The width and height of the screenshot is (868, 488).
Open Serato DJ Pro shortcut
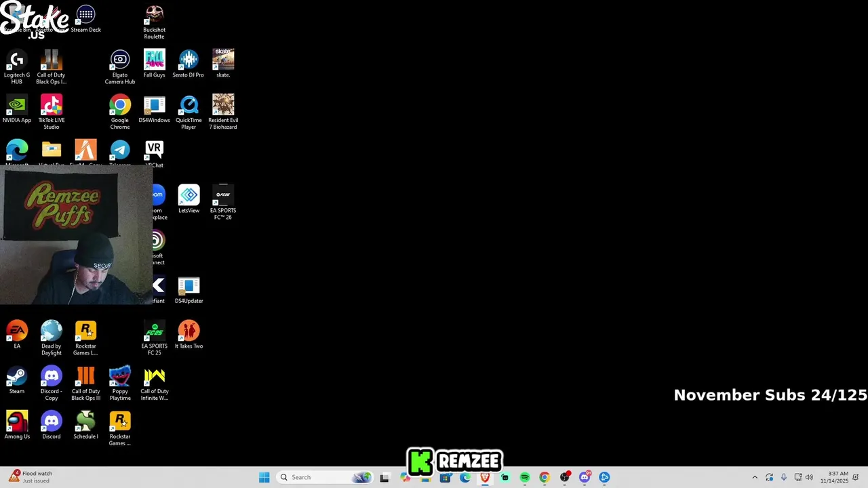pos(189,63)
